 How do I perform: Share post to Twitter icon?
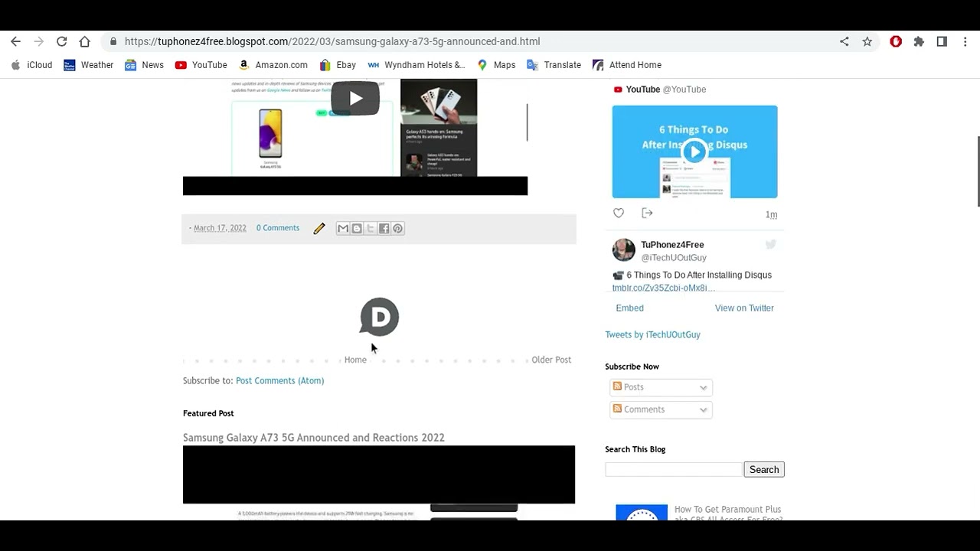[371, 228]
